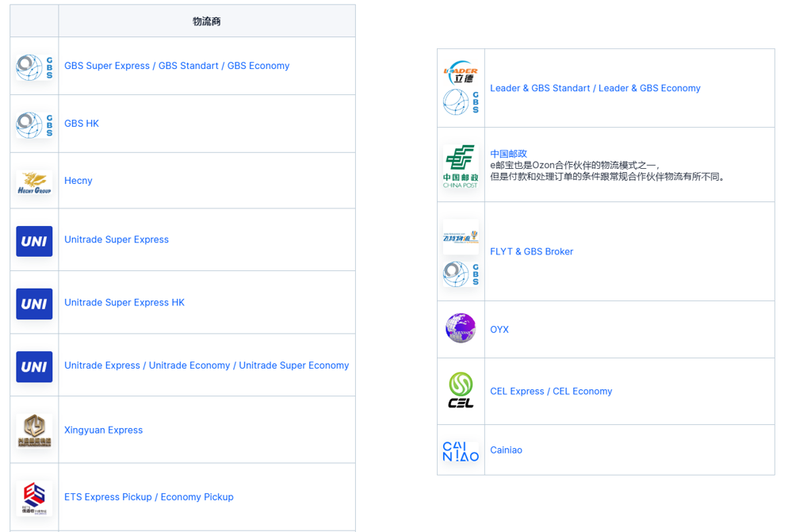Click the FLYT logo
792x532 pixels.
461,237
